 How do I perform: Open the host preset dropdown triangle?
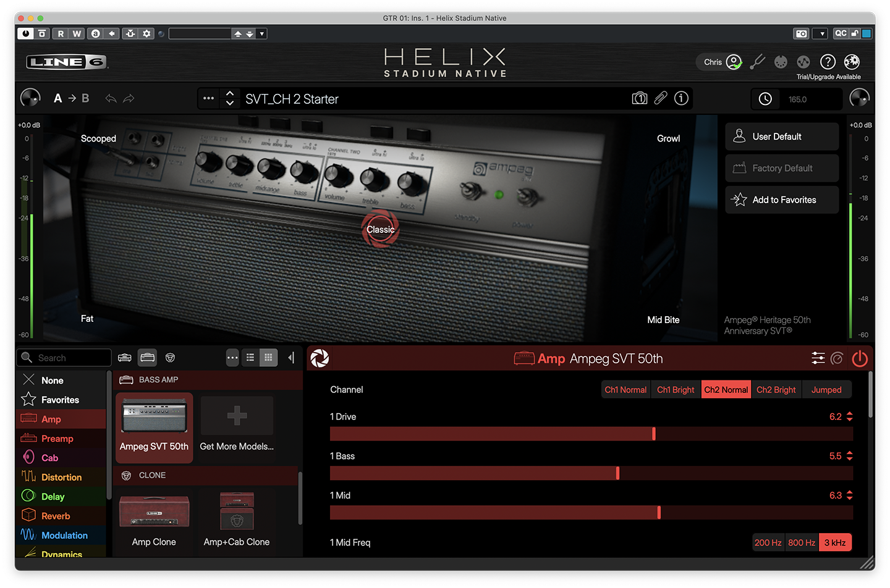262,33
